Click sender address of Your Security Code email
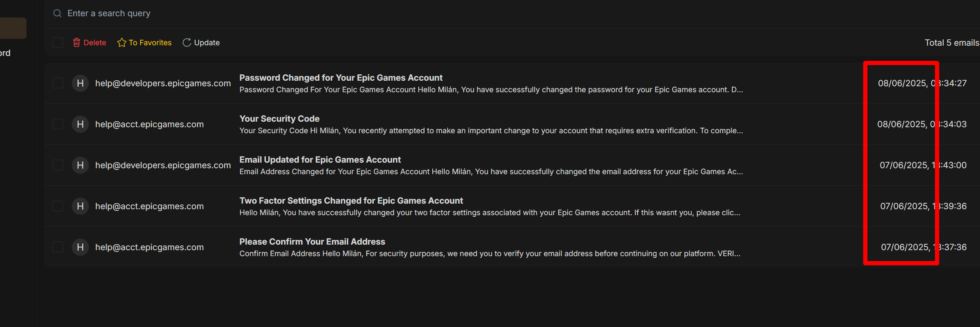 [150, 124]
